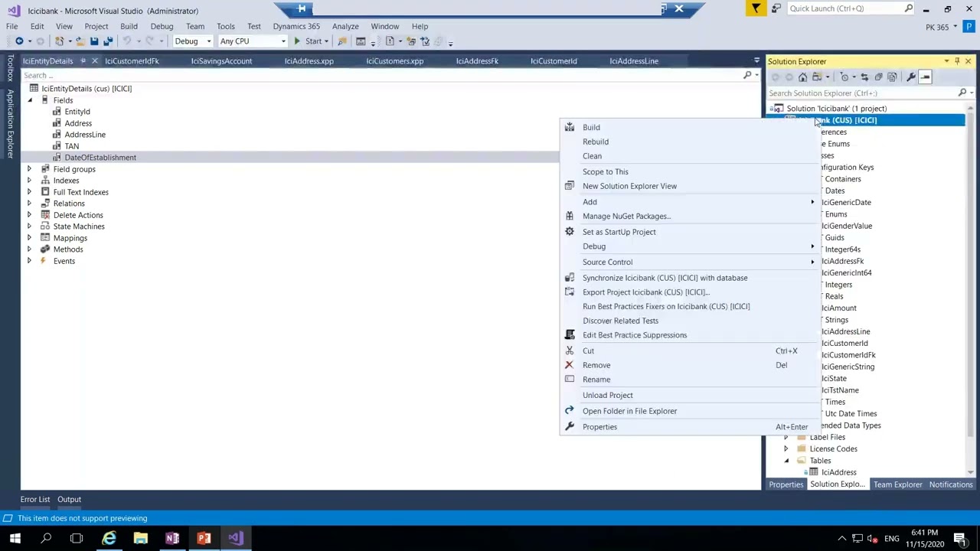
Task: Click the feedback icon near Quick Launch
Action: 776,8
